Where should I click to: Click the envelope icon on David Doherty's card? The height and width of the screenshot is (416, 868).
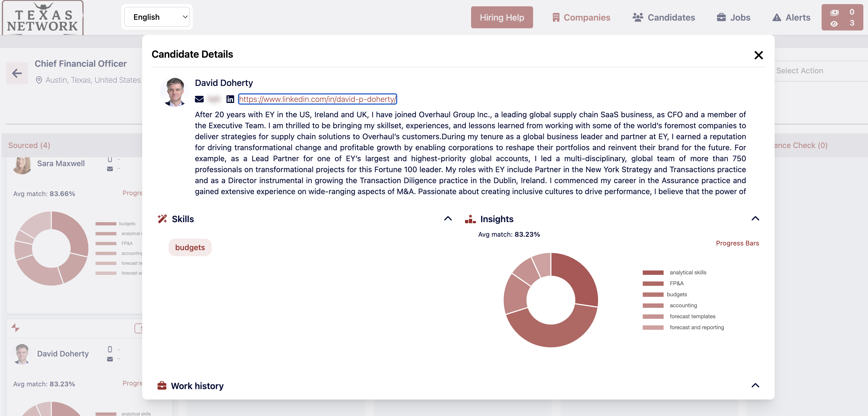point(110,359)
